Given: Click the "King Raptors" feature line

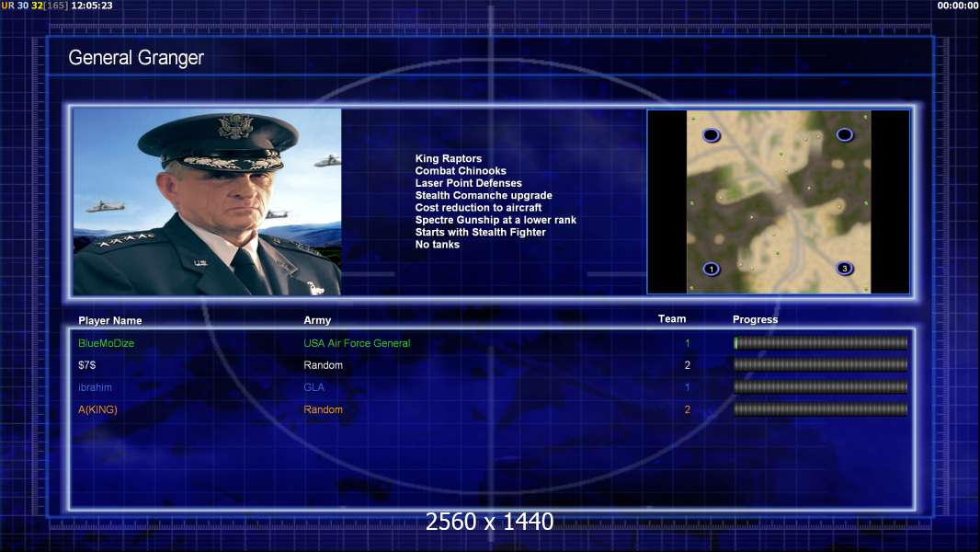Looking at the screenshot, I should tap(448, 159).
